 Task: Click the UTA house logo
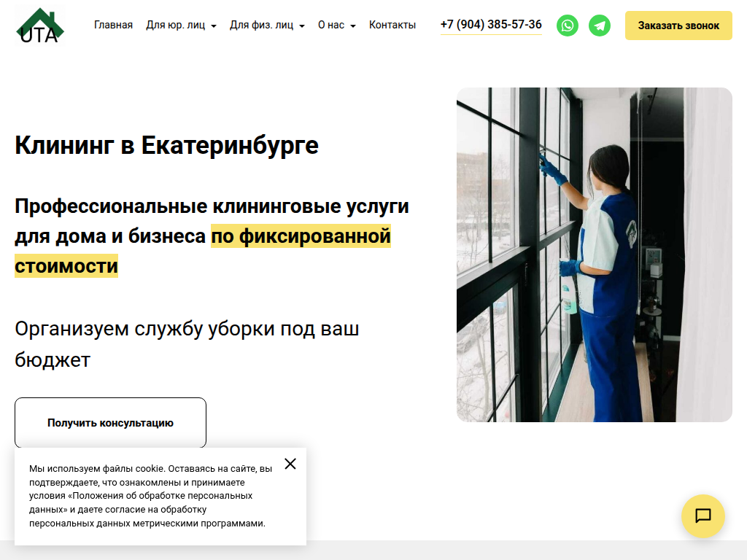coord(39,26)
